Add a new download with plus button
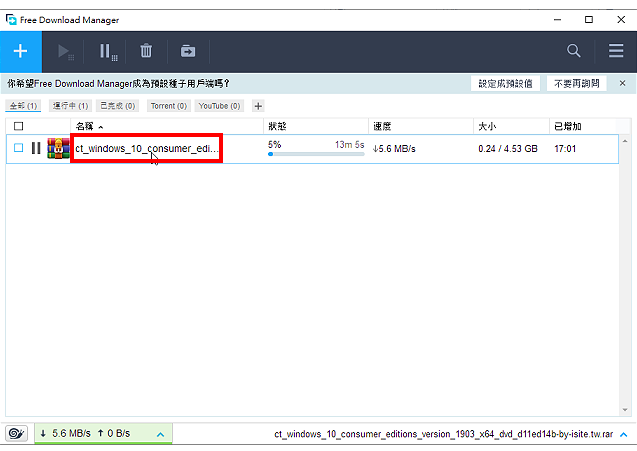Image resolution: width=637 pixels, height=451 pixels. pos(20,52)
